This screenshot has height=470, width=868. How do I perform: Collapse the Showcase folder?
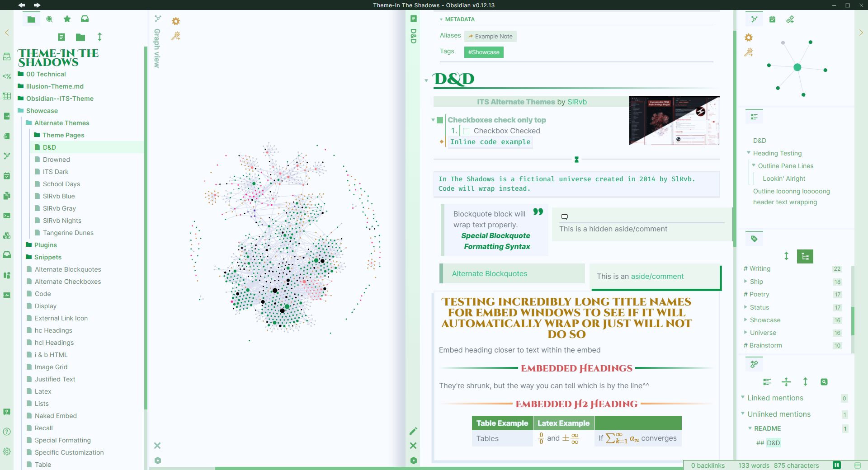tap(42, 111)
